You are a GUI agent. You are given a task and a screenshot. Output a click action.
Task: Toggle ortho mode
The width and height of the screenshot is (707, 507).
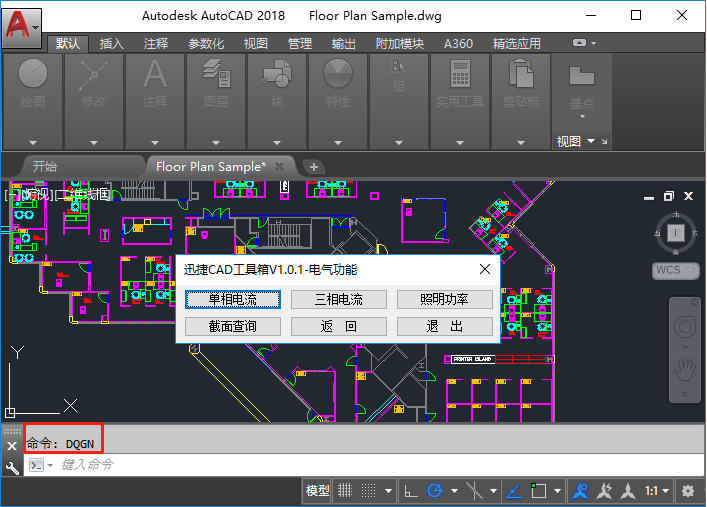(410, 491)
